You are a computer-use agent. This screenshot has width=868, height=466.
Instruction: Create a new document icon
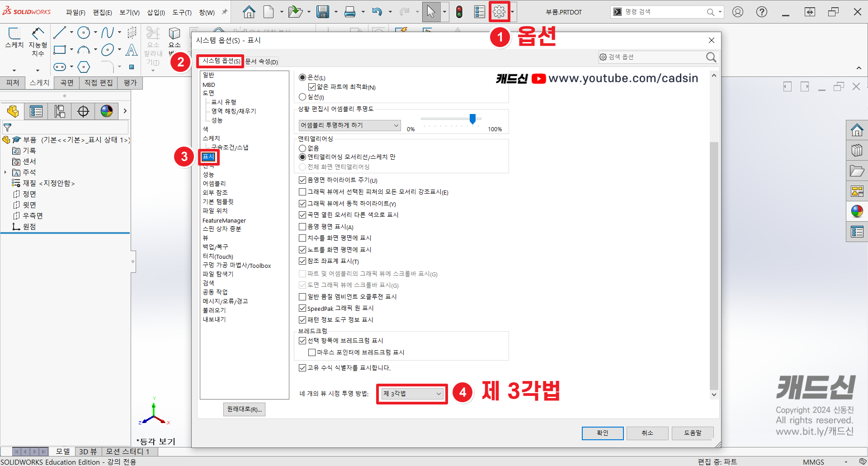click(x=269, y=12)
